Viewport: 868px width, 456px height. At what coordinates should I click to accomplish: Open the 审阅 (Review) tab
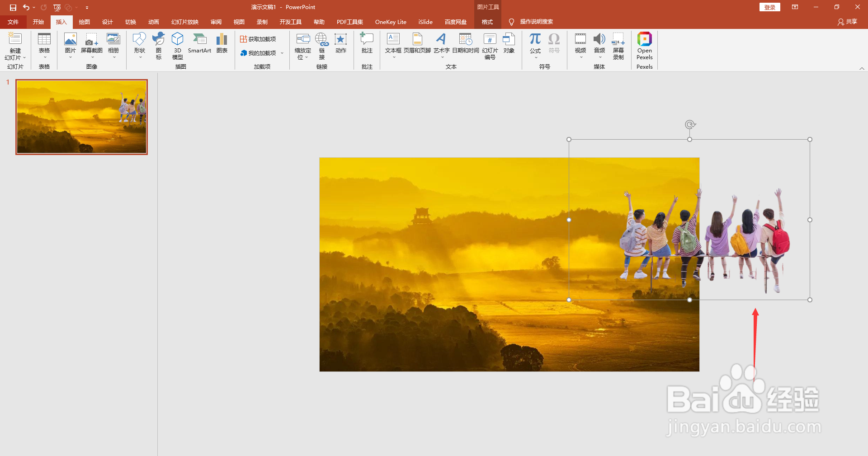[x=216, y=22]
